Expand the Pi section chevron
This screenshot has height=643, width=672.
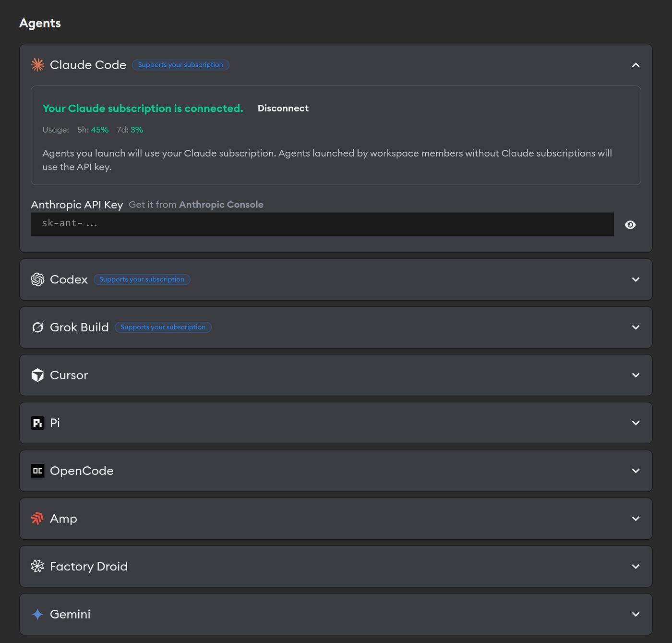tap(636, 423)
